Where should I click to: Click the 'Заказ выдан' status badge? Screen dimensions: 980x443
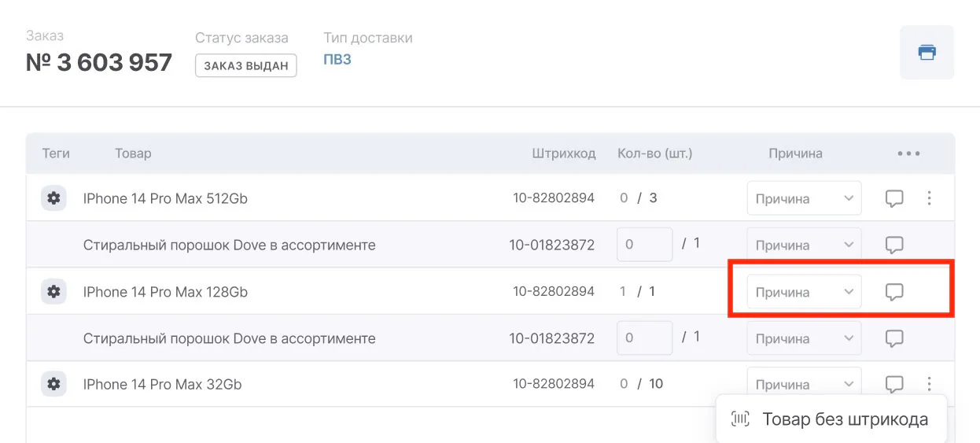click(246, 66)
